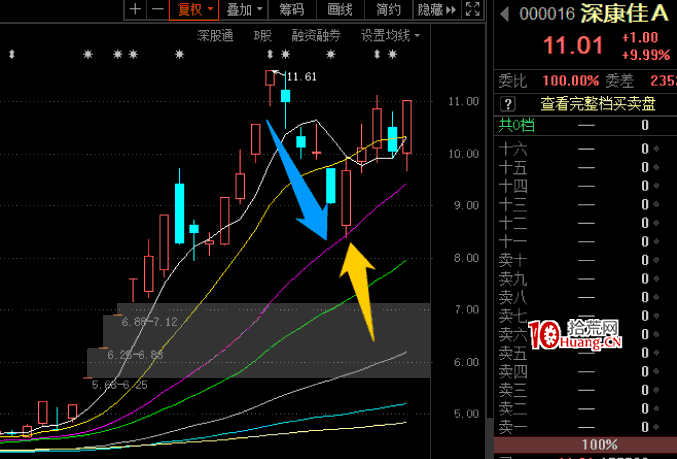Click the gap label 6.86-7.12
Viewport: 677px width, 459px height.
[149, 322]
